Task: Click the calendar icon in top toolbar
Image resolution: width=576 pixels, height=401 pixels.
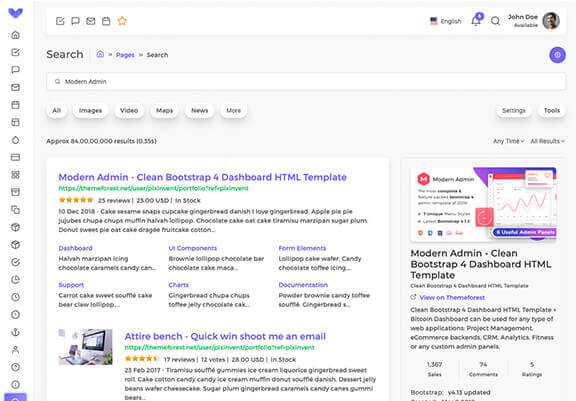Action: [x=106, y=21]
